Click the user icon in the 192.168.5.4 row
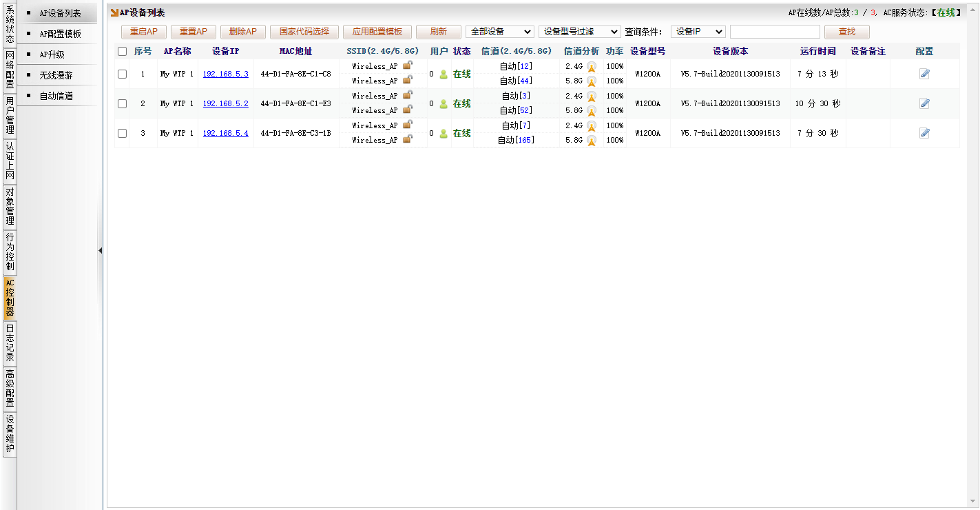Screen dimensions: 980x510 click(x=444, y=134)
